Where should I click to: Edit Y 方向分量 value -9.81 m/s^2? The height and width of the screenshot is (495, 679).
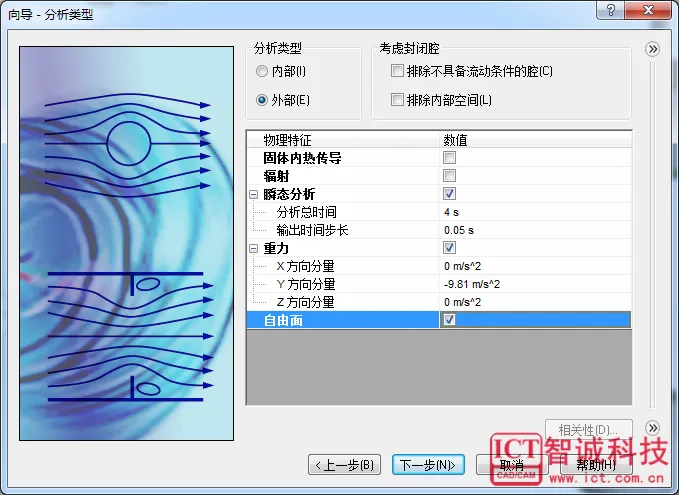click(x=536, y=284)
